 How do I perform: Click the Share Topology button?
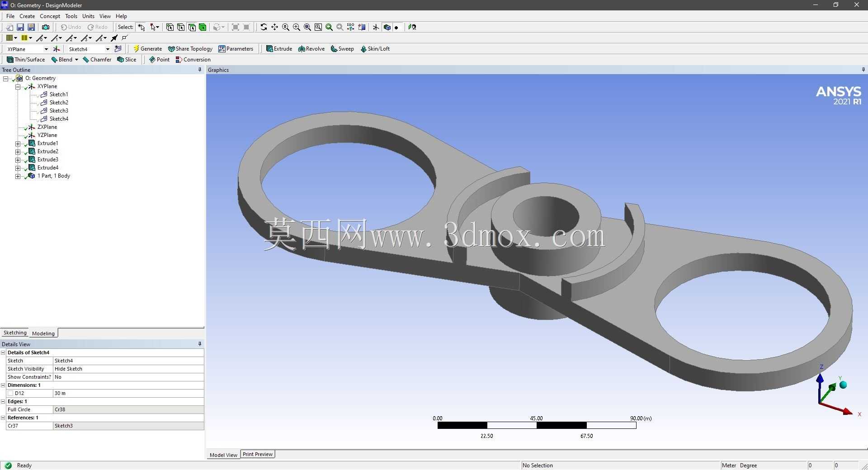click(x=190, y=49)
